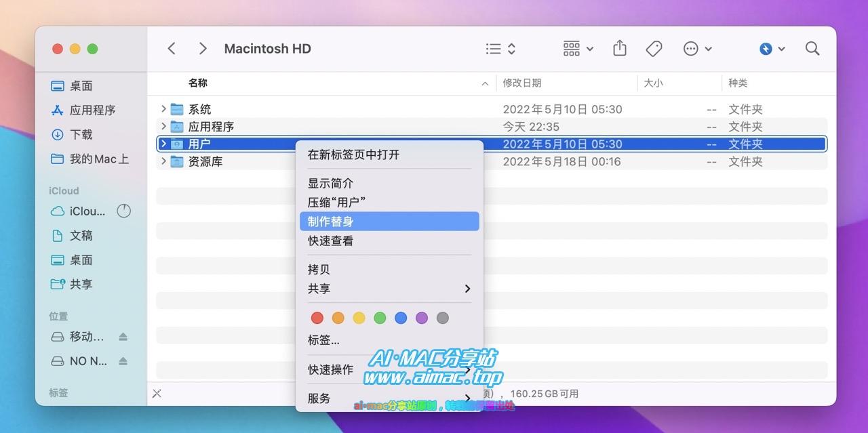This screenshot has height=433, width=868.
Task: Click the tag icon in toolbar
Action: (x=654, y=49)
